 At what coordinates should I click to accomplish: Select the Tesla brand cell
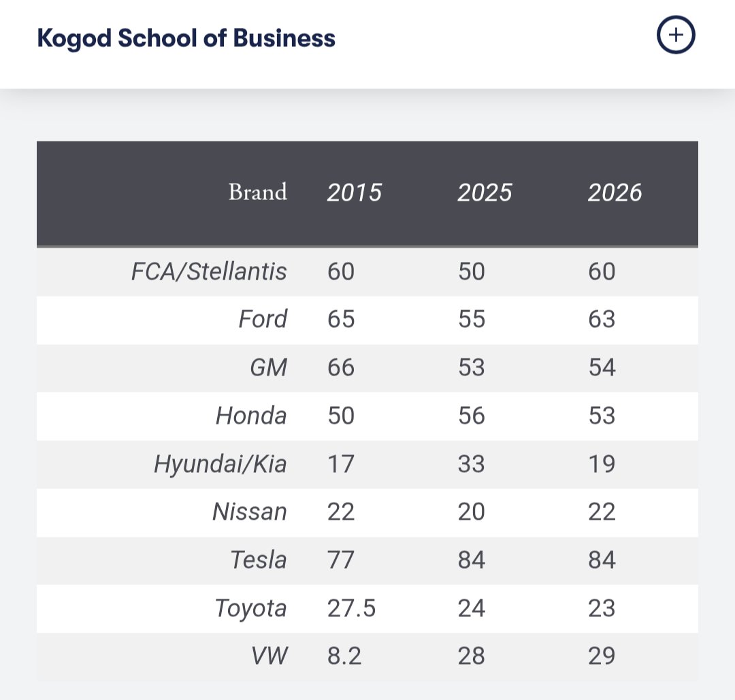tap(259, 560)
